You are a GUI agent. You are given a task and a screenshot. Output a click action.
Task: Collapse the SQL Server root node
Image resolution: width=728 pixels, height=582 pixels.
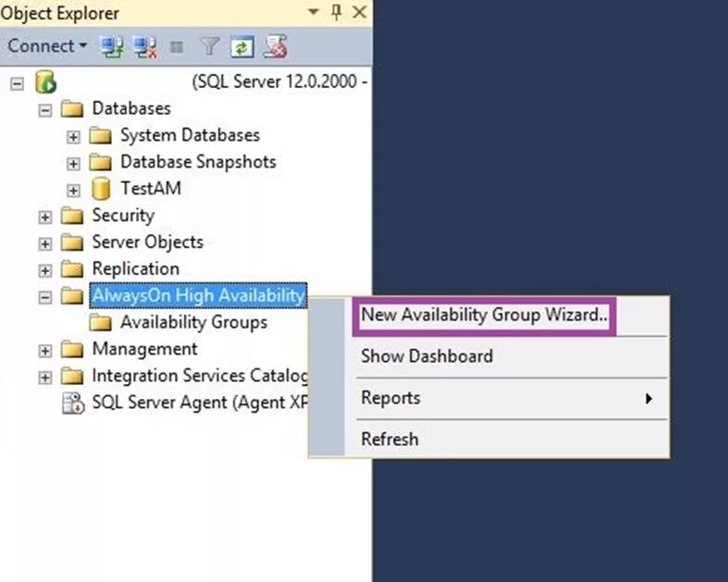pos(18,84)
